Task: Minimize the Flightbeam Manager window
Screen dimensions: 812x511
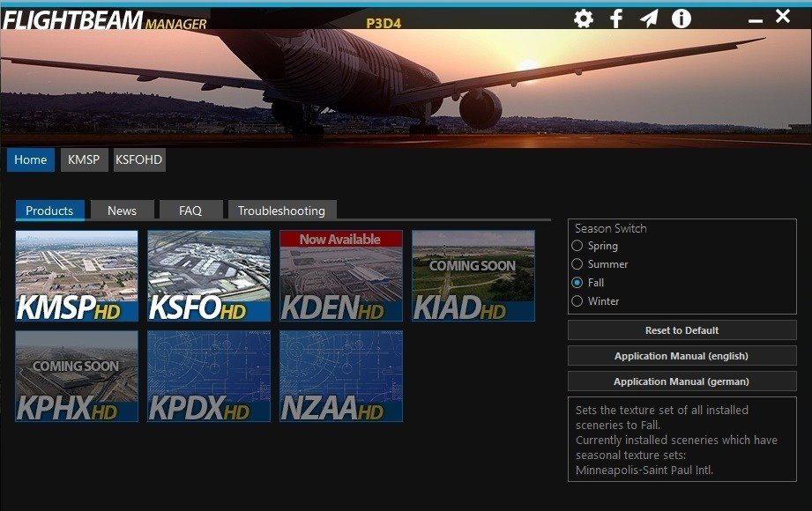Action: 756,19
